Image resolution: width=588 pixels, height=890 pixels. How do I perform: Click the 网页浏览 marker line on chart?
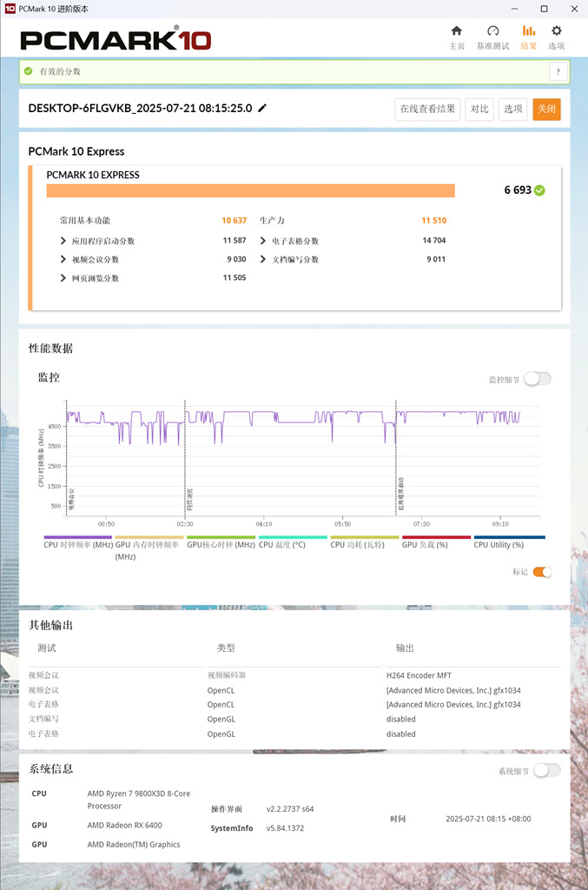click(x=185, y=457)
